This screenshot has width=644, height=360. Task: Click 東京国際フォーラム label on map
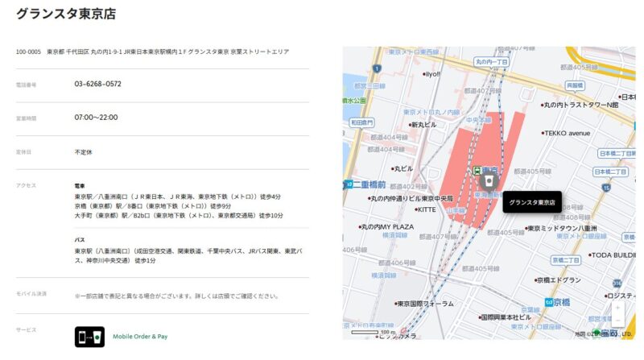click(x=424, y=304)
